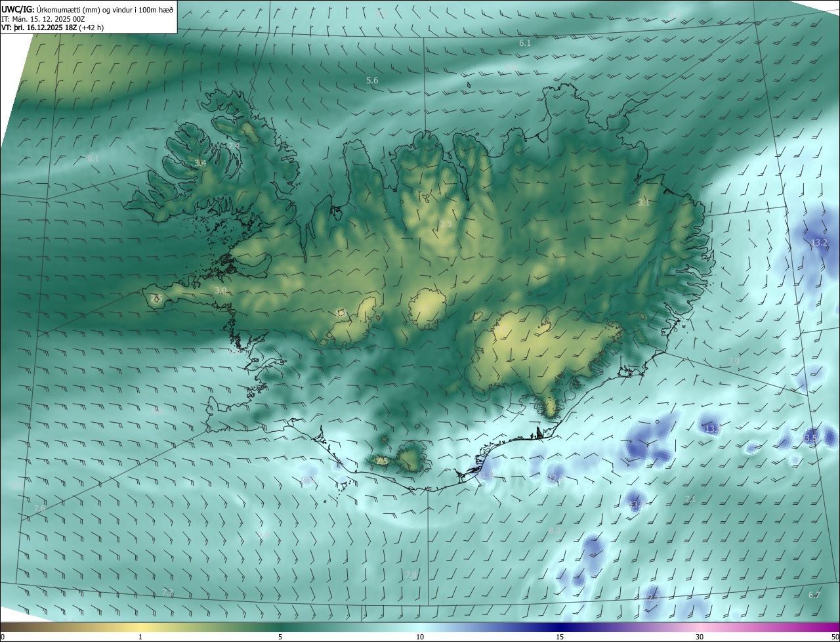Screen dimensions: 840x642
Task: Click the 6.1 value label on the map
Action: pyautogui.click(x=525, y=43)
